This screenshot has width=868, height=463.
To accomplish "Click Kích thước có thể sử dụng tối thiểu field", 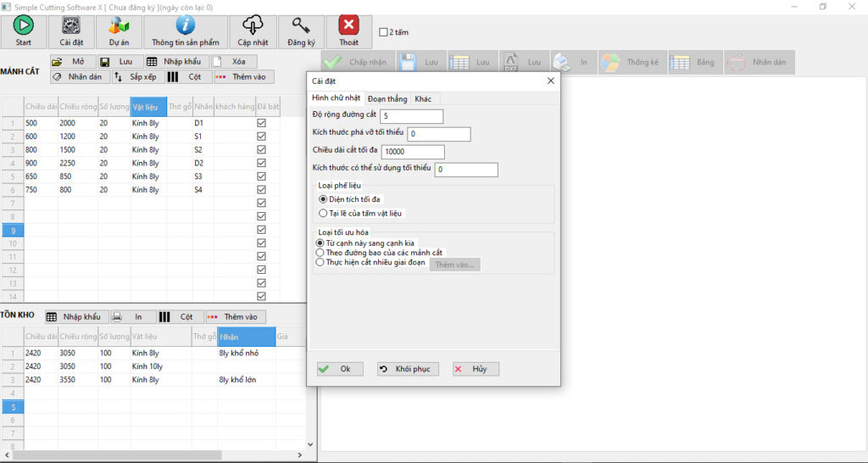I will [x=466, y=170].
